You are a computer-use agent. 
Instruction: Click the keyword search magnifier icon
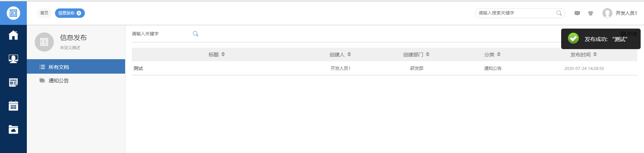click(196, 34)
